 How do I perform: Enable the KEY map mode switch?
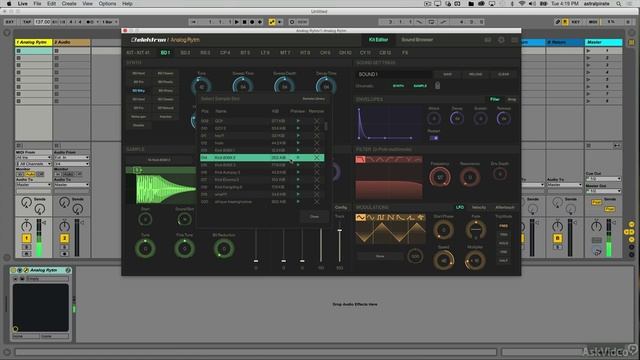(576, 22)
